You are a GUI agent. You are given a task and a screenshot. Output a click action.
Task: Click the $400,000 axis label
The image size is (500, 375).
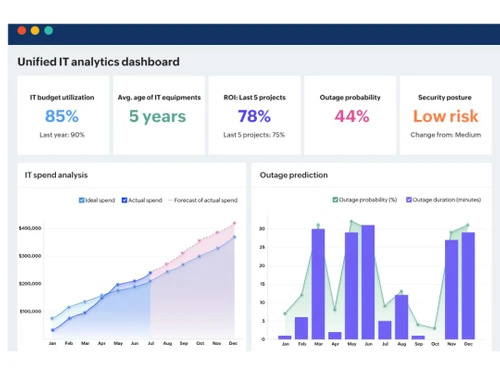click(30, 228)
